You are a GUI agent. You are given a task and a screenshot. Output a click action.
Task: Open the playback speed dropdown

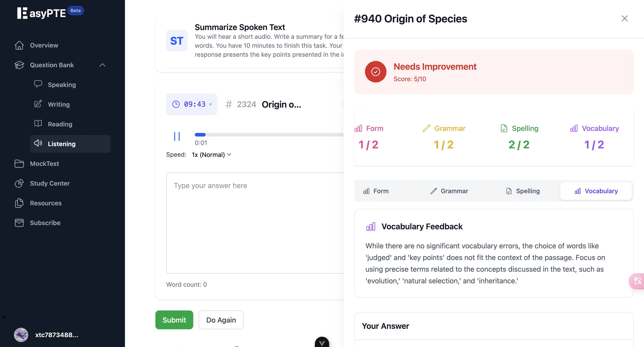point(212,155)
